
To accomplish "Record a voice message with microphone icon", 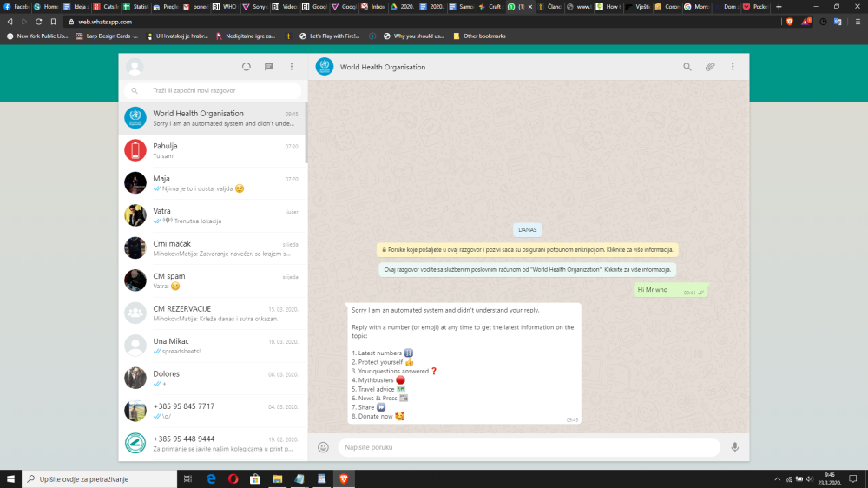I will tap(734, 447).
